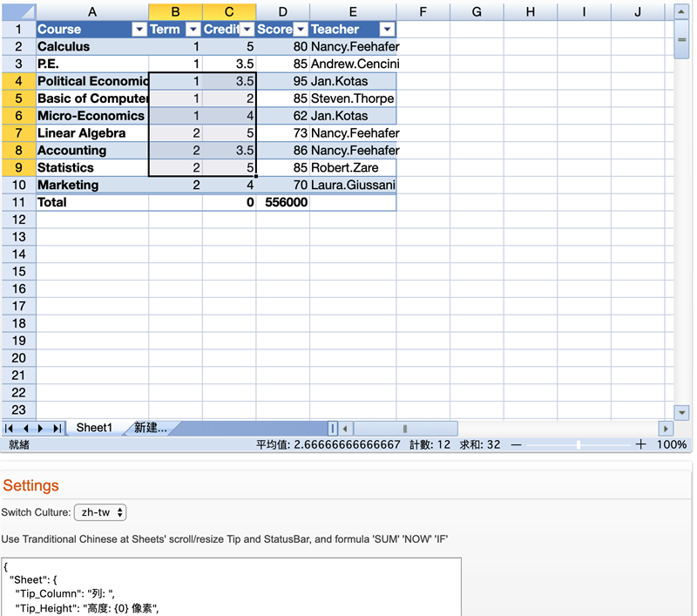The image size is (697, 616).
Task: Click next sheet navigation arrow
Action: coord(41,429)
